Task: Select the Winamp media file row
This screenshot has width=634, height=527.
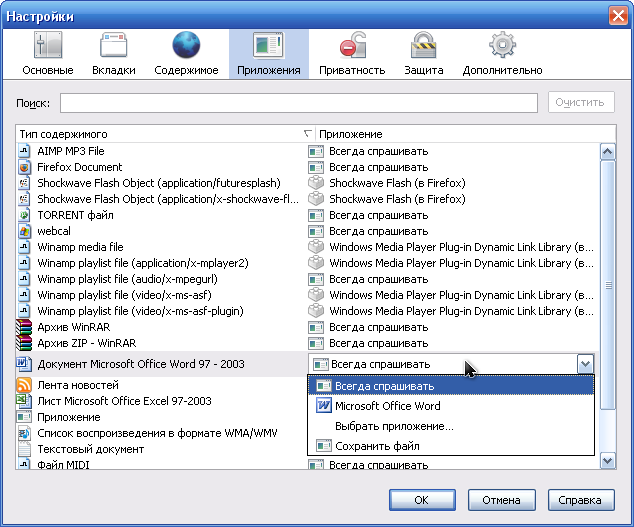Action: tap(305, 247)
